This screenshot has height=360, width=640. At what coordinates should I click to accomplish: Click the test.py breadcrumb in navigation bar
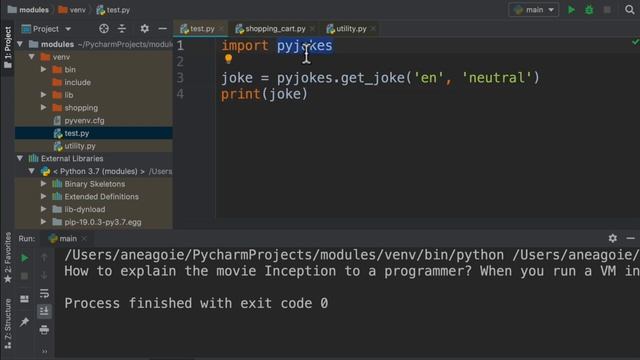113,10
